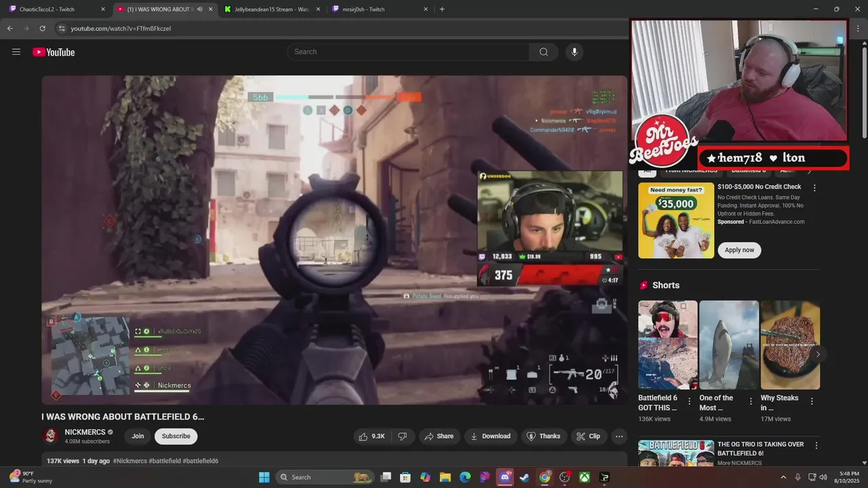Open the Windows Start menu

[x=264, y=477]
